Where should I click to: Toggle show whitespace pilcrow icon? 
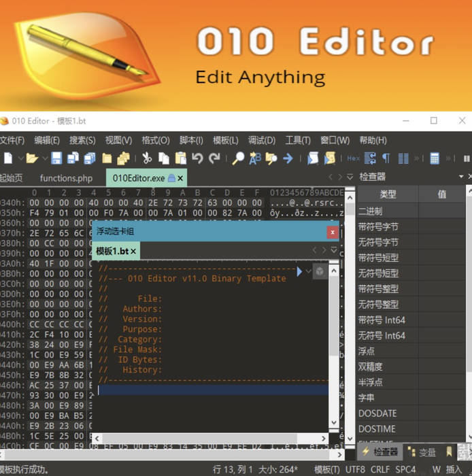386,158
